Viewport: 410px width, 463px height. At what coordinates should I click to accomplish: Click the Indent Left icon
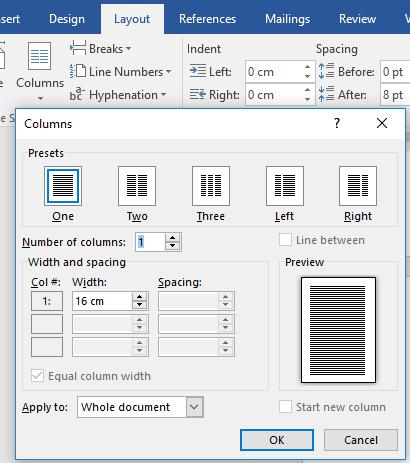[x=198, y=71]
